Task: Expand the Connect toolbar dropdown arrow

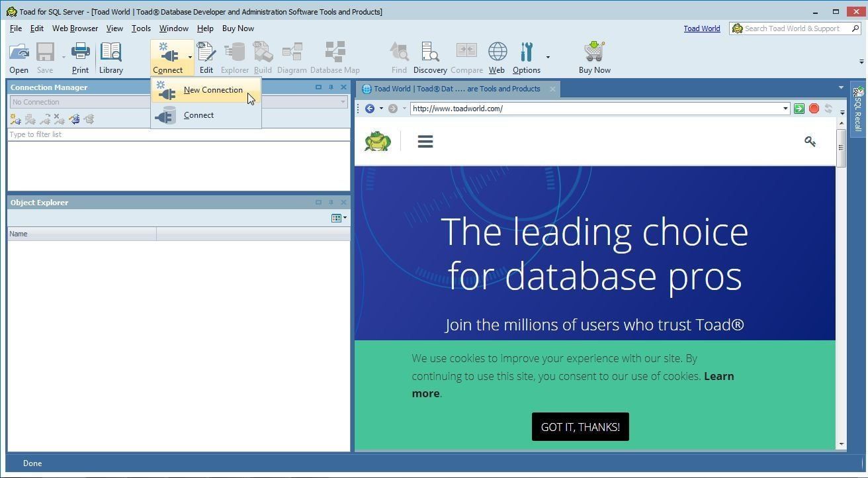Action: pyautogui.click(x=190, y=57)
